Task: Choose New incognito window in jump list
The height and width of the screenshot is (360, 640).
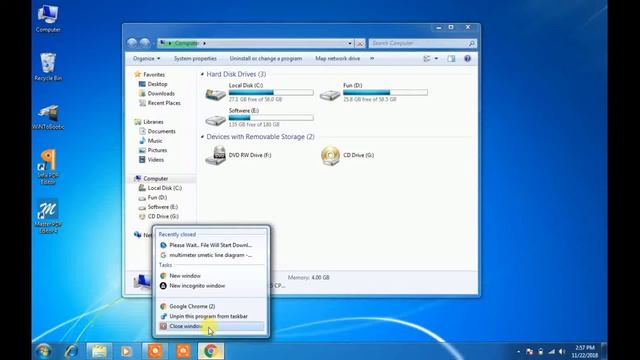Action: coord(211,286)
